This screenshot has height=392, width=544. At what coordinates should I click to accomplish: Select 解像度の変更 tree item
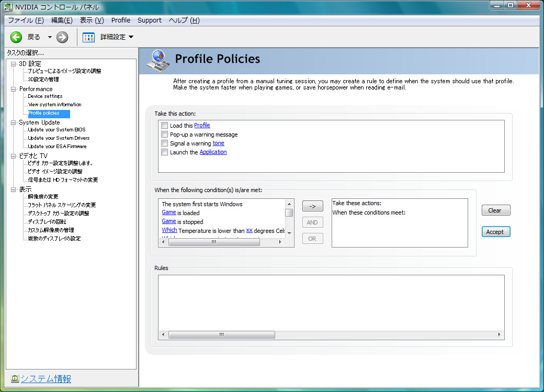coord(43,196)
